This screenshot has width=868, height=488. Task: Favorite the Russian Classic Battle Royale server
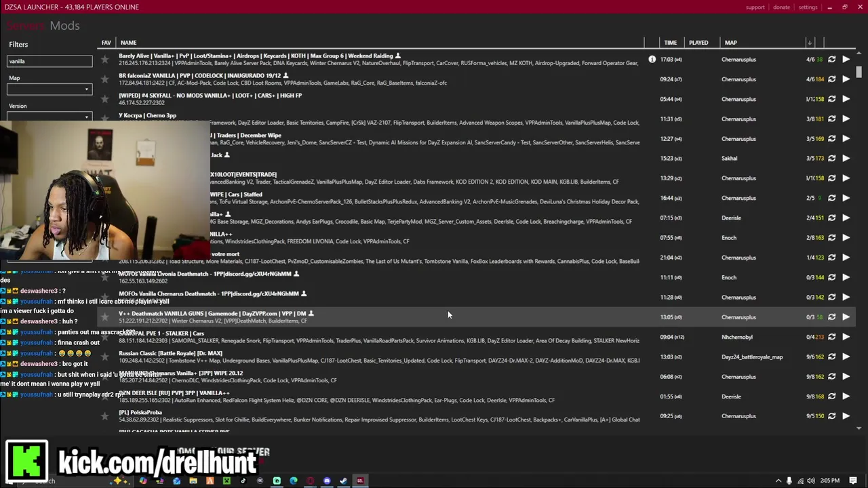(105, 357)
